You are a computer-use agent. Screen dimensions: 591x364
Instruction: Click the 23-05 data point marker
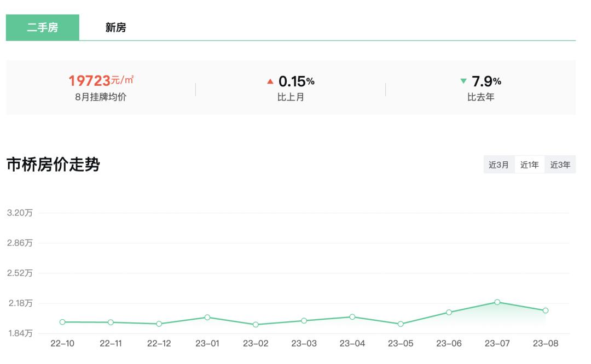tap(401, 324)
